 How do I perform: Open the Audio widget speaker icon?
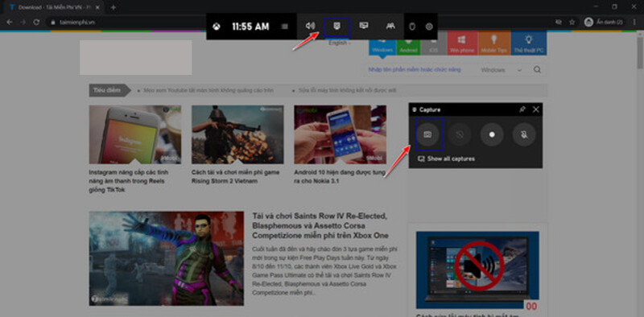(x=310, y=27)
